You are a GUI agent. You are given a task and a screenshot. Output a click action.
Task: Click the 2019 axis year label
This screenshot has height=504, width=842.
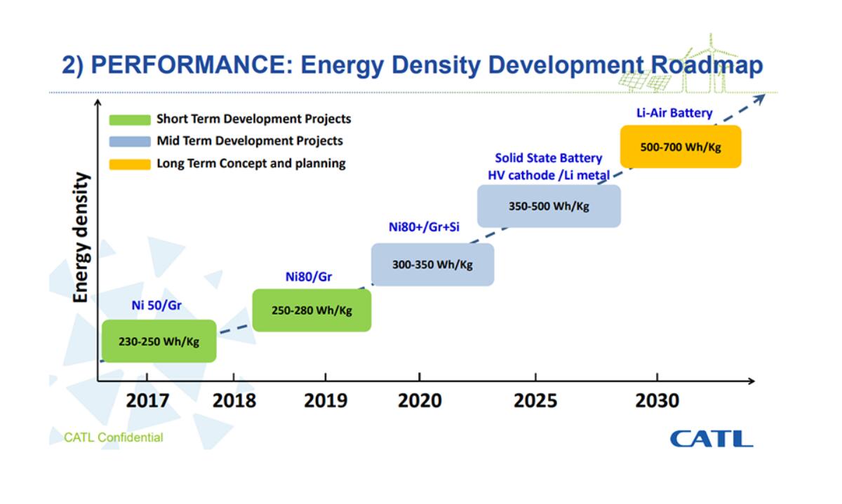(x=325, y=401)
